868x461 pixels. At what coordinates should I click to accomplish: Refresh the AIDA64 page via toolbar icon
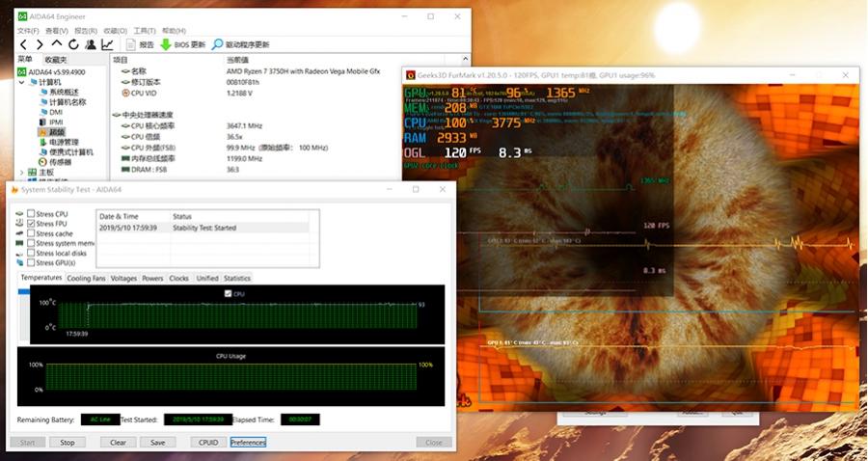point(73,44)
